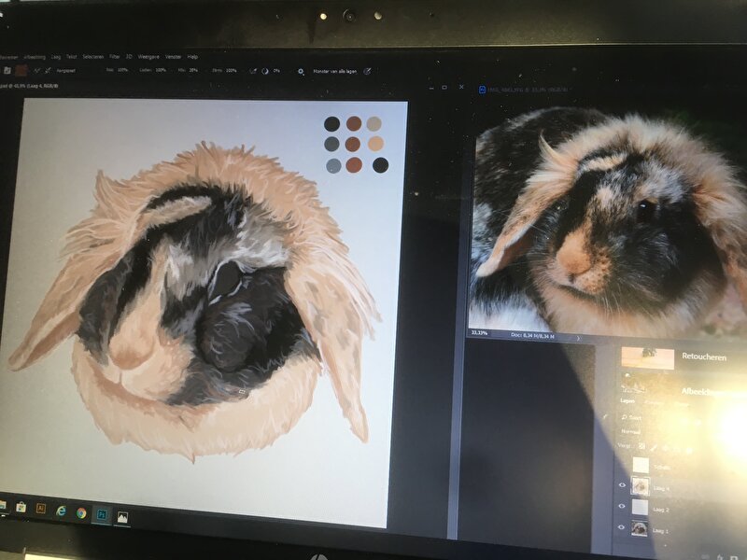Toggle the airbrush icon in options bar
The height and width of the screenshot is (560, 747).
(x=253, y=71)
